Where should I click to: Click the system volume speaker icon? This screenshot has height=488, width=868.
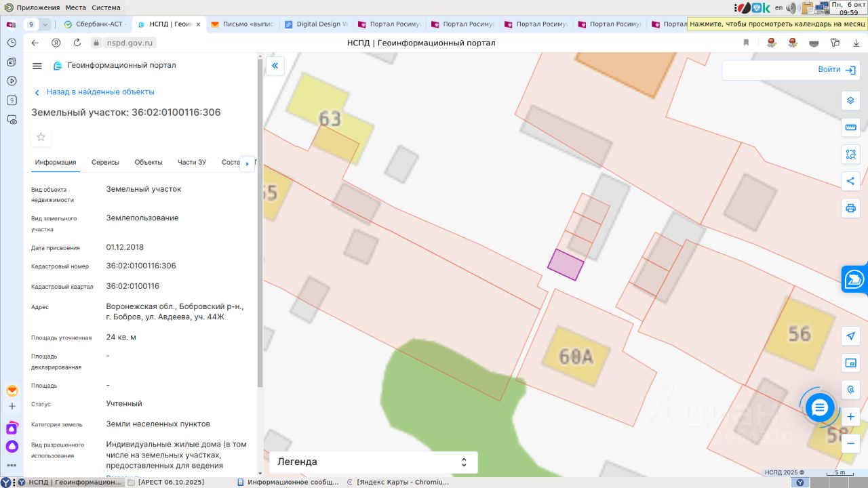click(x=791, y=7)
